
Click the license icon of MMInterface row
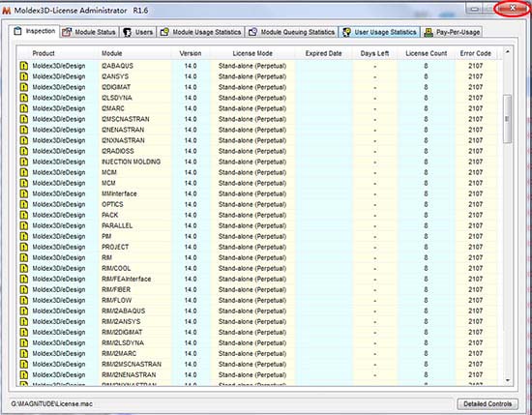(x=24, y=193)
